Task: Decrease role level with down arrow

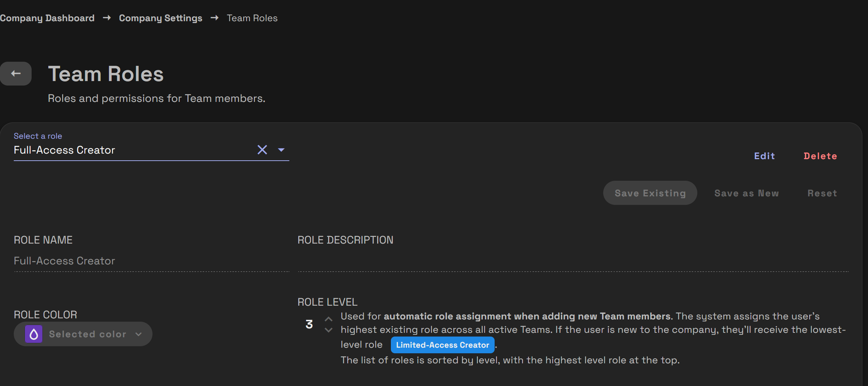Action: pos(328,330)
